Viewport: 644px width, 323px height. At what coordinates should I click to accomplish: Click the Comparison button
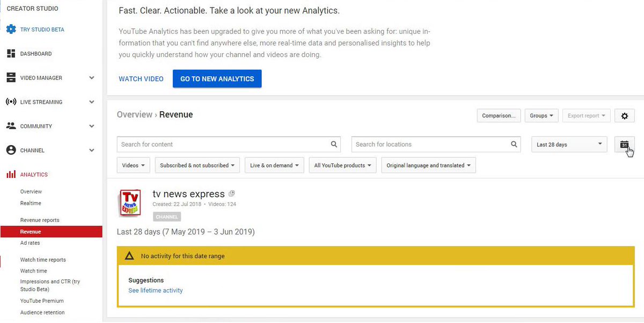[x=499, y=116]
